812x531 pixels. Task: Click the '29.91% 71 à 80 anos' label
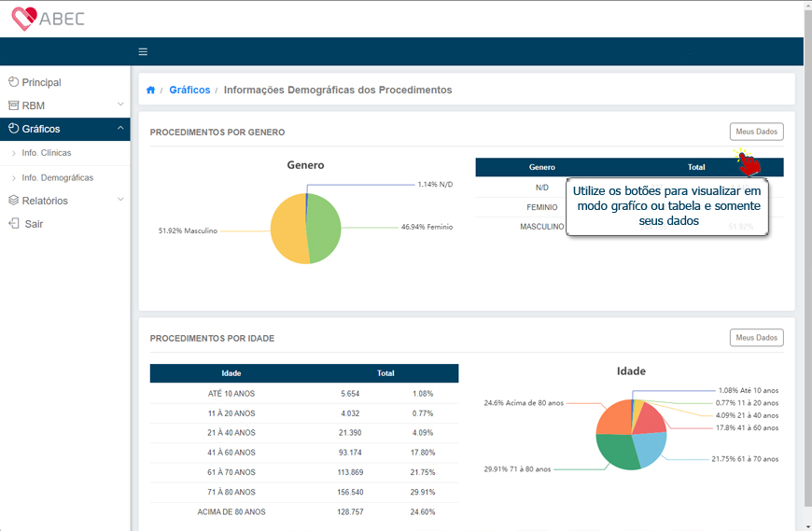pos(517,468)
